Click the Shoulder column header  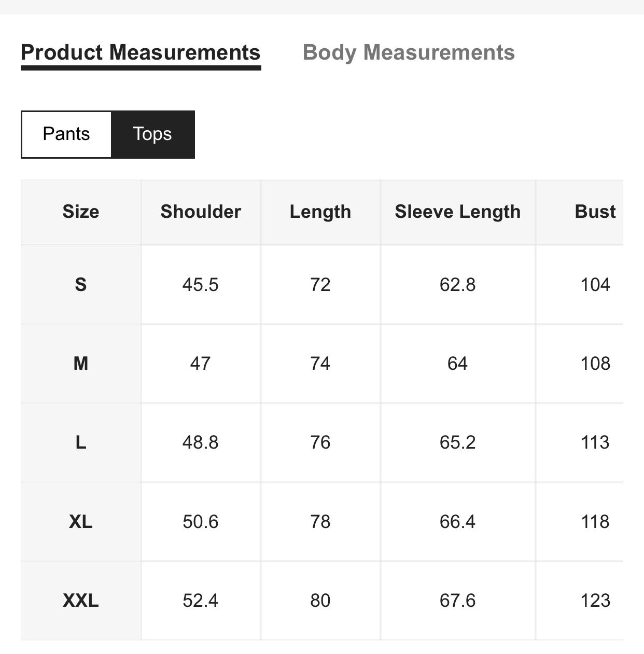[x=201, y=212]
